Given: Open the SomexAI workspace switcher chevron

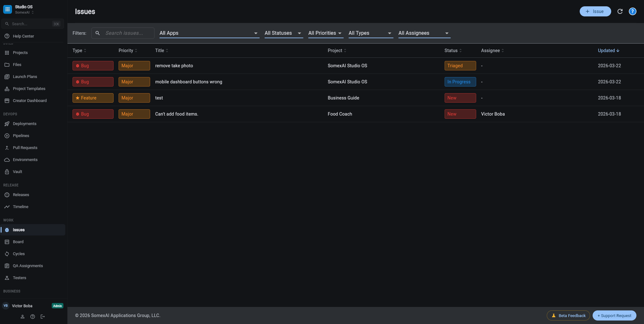Looking at the screenshot, I should [32, 12].
